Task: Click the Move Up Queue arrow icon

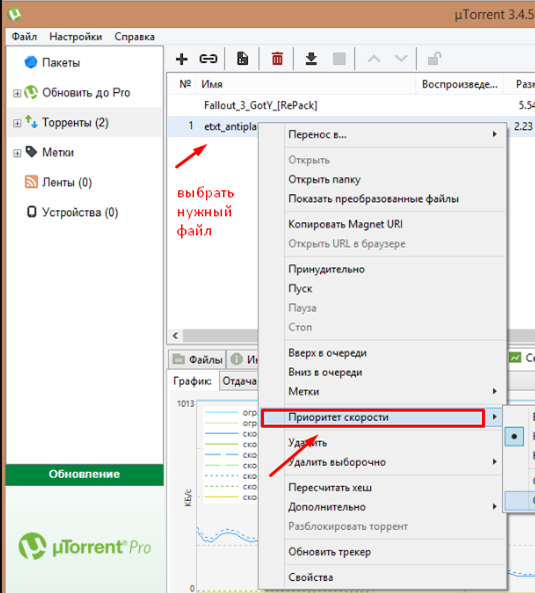Action: pyautogui.click(x=374, y=59)
